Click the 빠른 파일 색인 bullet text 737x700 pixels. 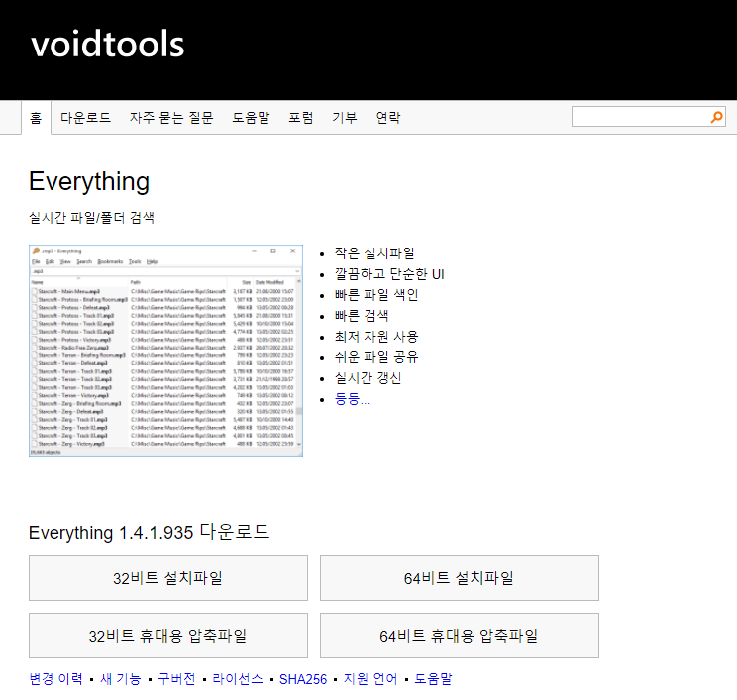pyautogui.click(x=376, y=295)
